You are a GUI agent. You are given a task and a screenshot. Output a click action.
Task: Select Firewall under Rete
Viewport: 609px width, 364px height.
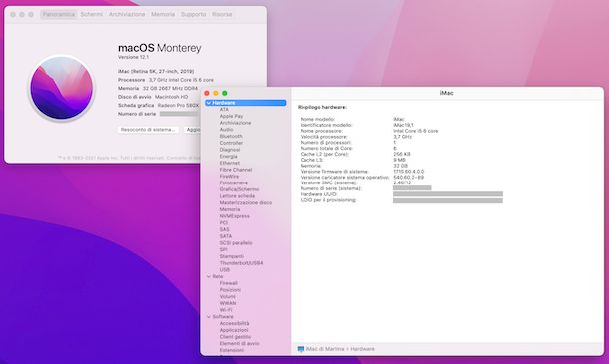tap(228, 283)
